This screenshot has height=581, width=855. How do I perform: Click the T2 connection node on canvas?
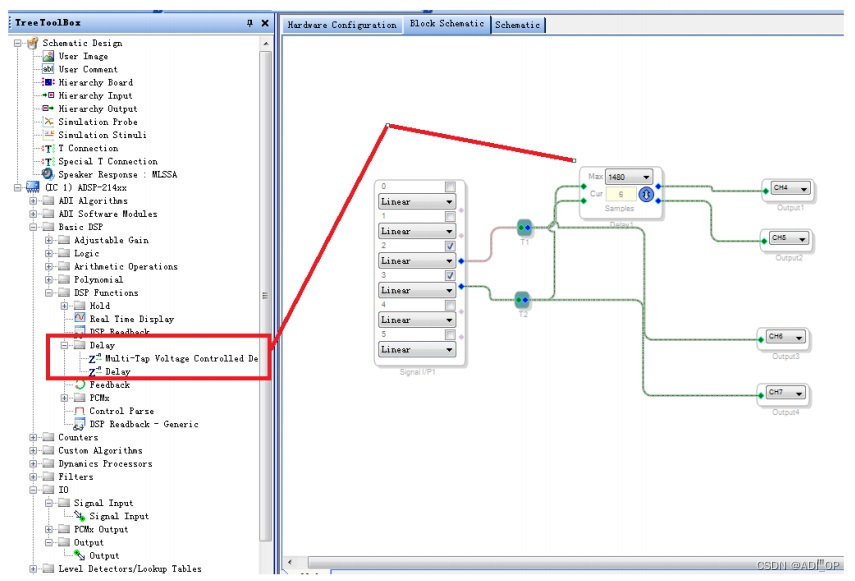coord(522,299)
